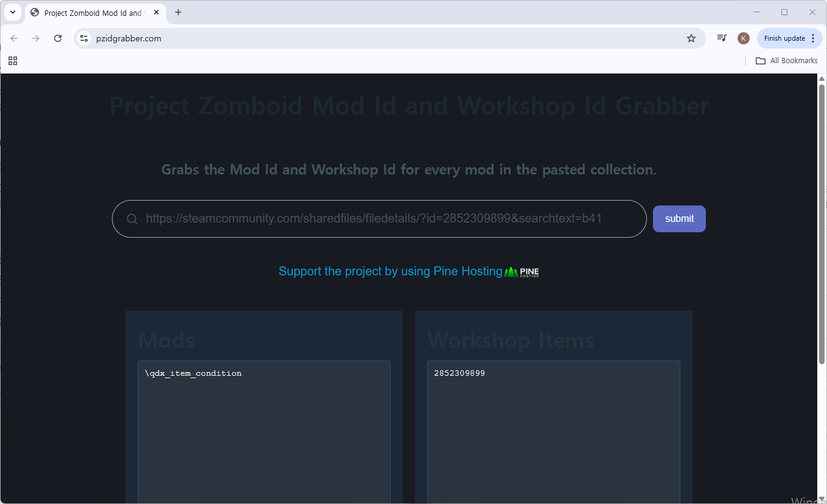The image size is (827, 504).
Task: Click the Project Zomboid Grabber page title
Action: (409, 106)
